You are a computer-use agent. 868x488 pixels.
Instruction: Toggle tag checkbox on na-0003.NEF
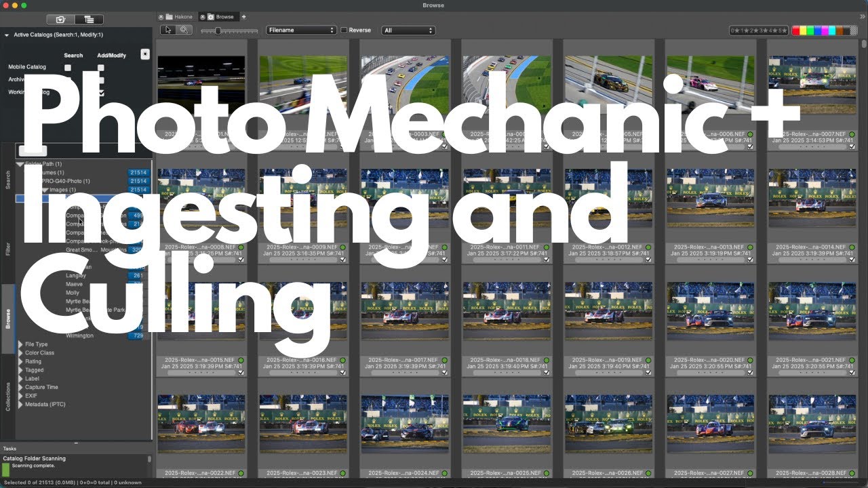(x=445, y=146)
